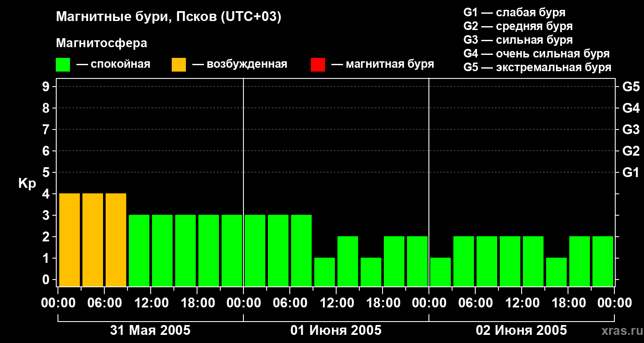This screenshot has height=343, width=644.
Task: Click Kp axis value 7
Action: point(47,129)
